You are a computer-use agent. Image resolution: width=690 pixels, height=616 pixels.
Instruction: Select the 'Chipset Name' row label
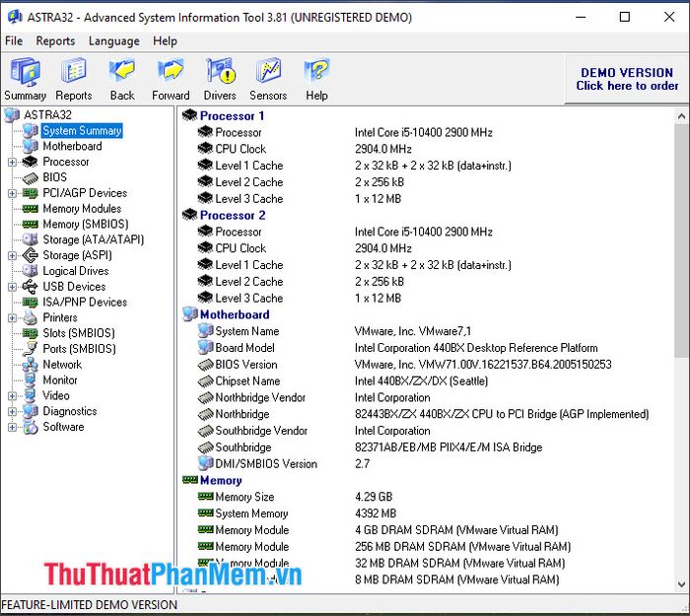[x=247, y=381]
